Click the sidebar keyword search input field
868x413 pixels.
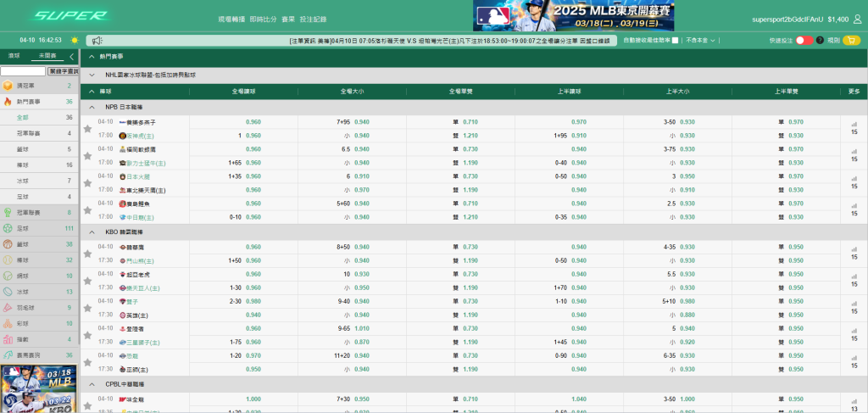(x=23, y=71)
